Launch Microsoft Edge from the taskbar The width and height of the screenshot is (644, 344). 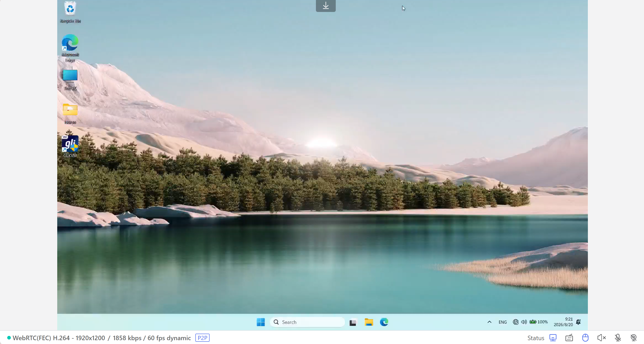384,322
